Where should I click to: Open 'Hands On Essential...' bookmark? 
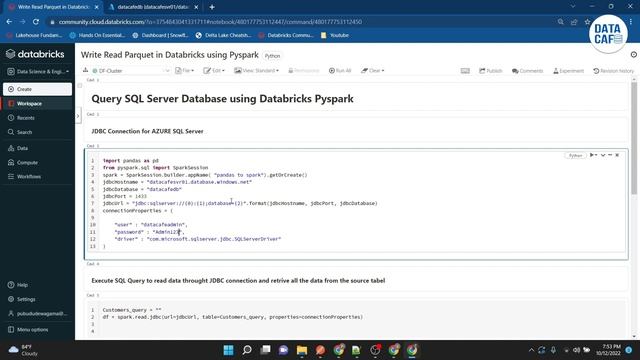point(97,36)
